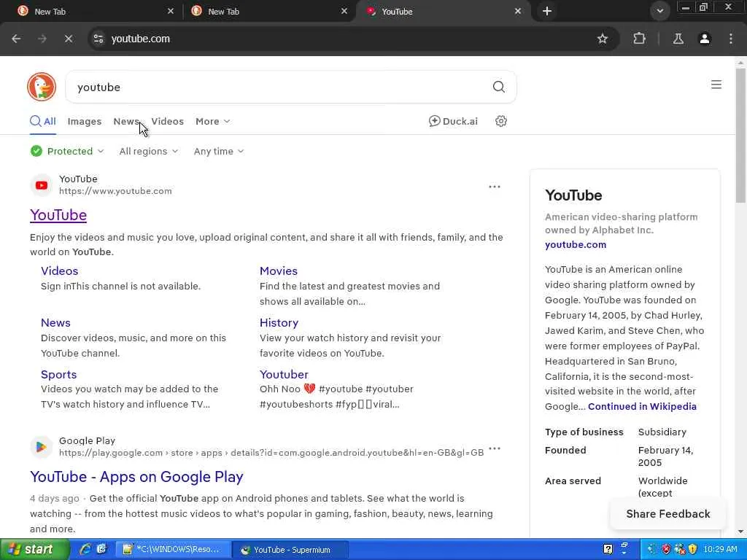Stop loading the page with the X button
Viewport: 747px width, 560px height.
(68, 39)
